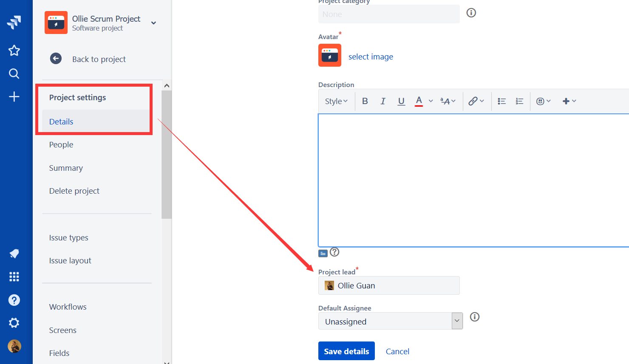629x364 pixels.
Task: Open the emoji picker in the editor
Action: (541, 101)
